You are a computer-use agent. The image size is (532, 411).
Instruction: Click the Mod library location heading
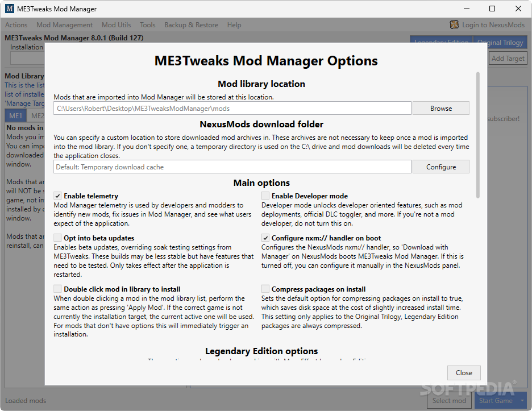(x=261, y=84)
